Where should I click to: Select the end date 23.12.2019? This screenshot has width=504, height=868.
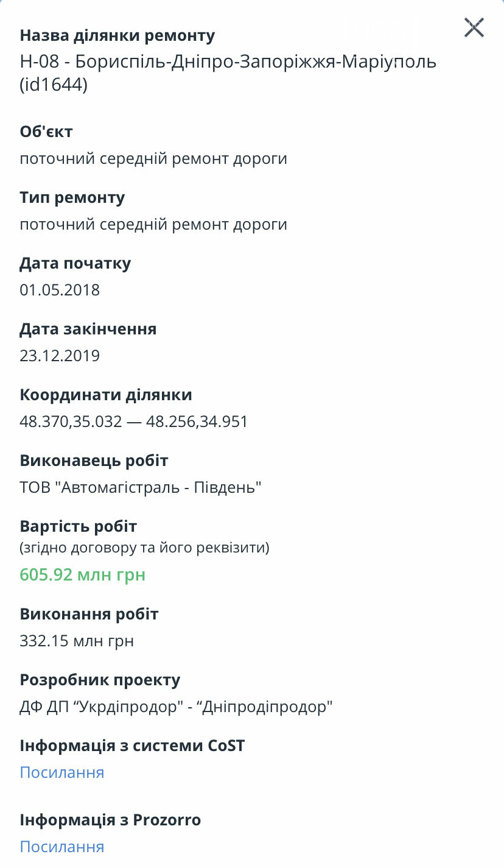coord(60,356)
